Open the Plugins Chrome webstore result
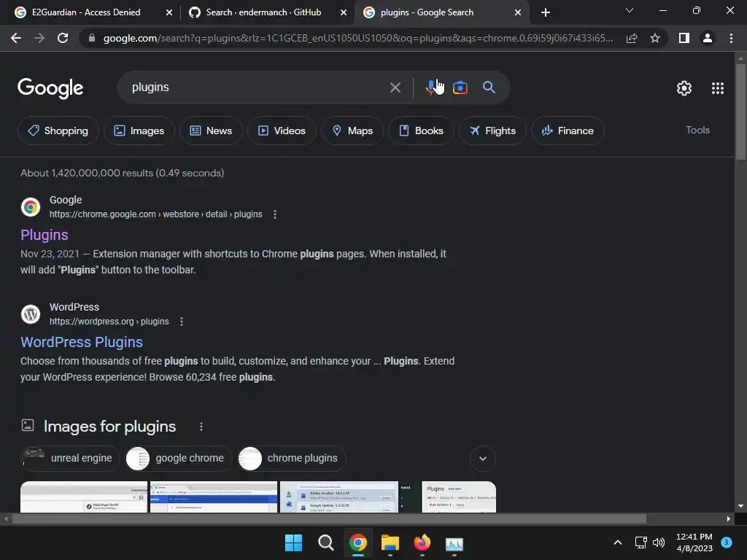Viewport: 747px width, 560px height. 44,235
